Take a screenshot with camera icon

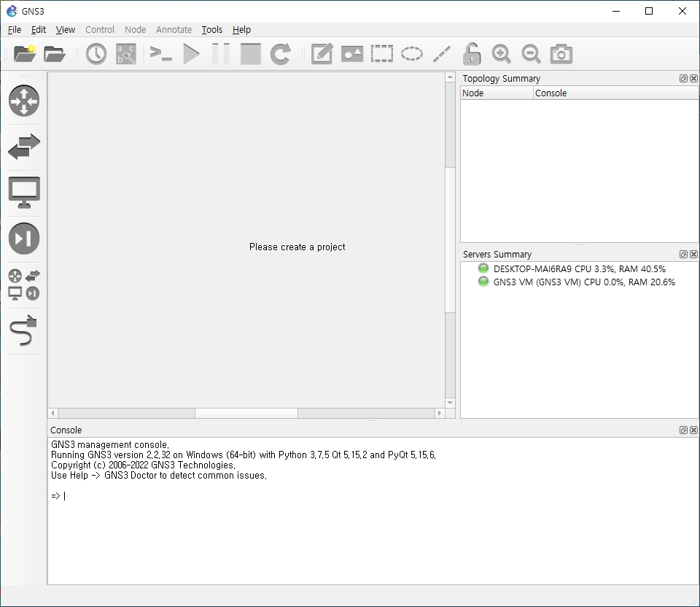pyautogui.click(x=561, y=54)
